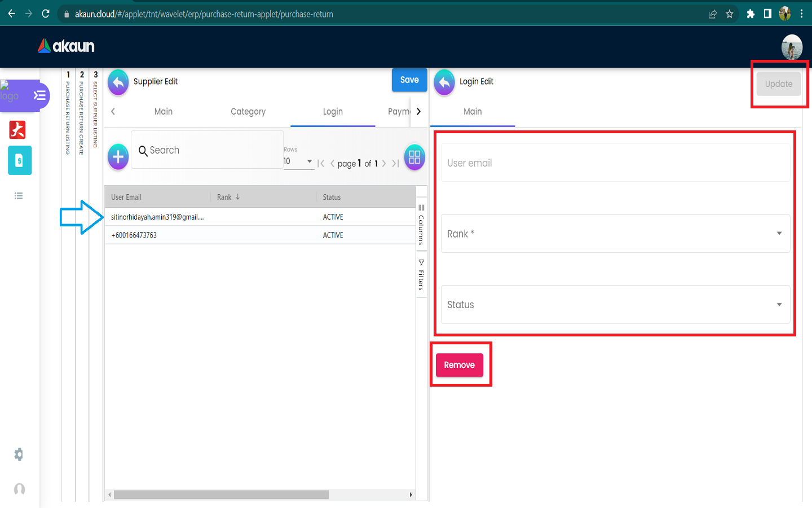Open the red PDF applet icon

click(x=17, y=130)
